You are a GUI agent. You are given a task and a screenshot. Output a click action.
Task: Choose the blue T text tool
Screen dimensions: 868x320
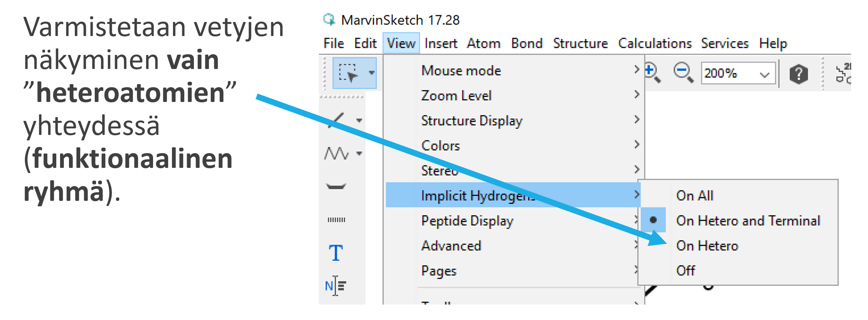click(336, 253)
